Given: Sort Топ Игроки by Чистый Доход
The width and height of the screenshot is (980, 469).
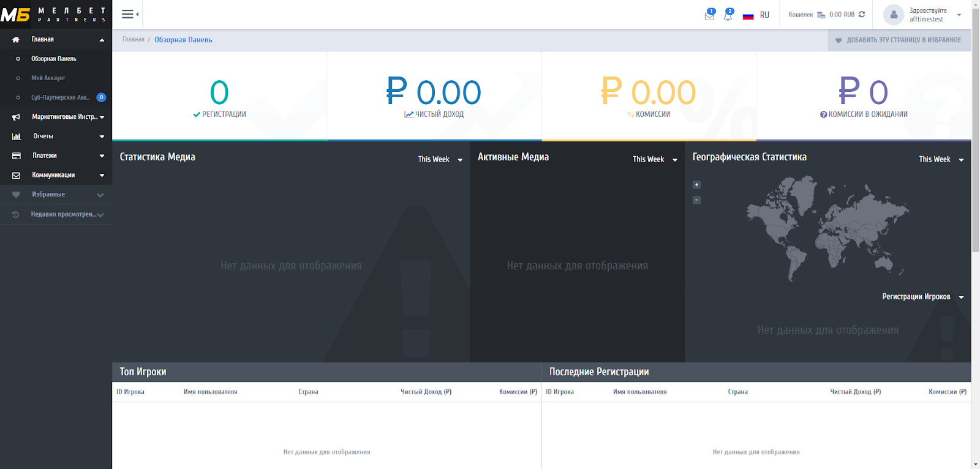Looking at the screenshot, I should click(426, 392).
